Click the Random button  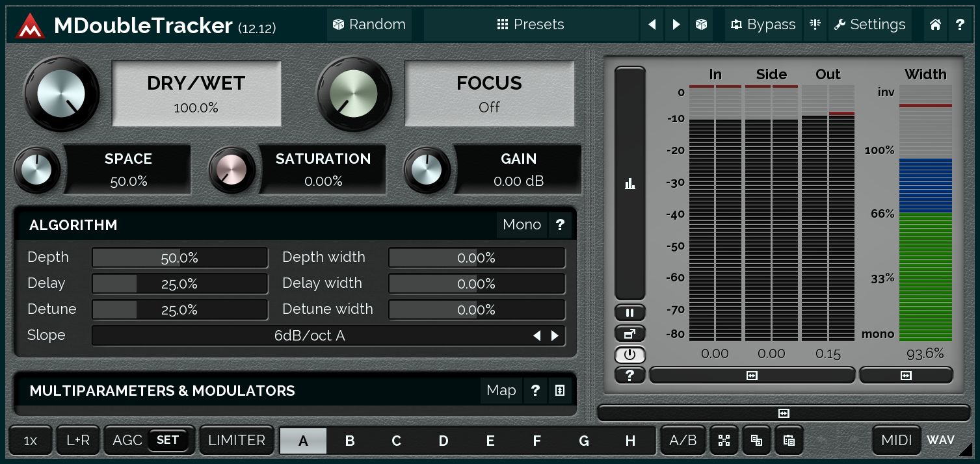(x=369, y=25)
